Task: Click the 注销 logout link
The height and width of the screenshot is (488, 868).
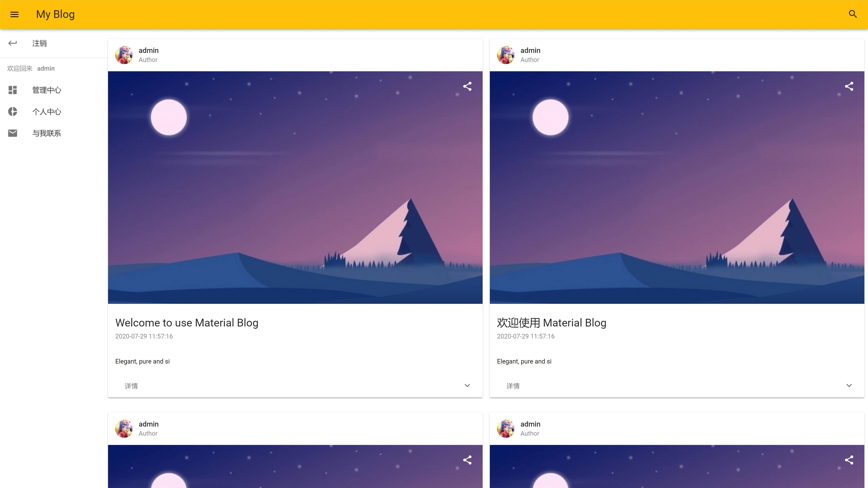Action: [39, 43]
